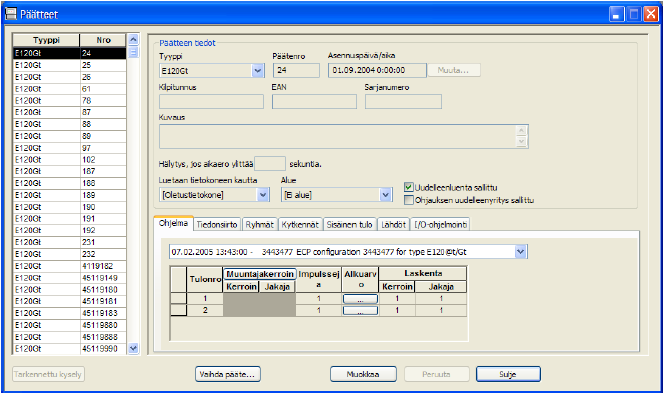Click the row selector for Tulonro 1
Screen dimensions: 667x394
pyautogui.click(x=179, y=299)
